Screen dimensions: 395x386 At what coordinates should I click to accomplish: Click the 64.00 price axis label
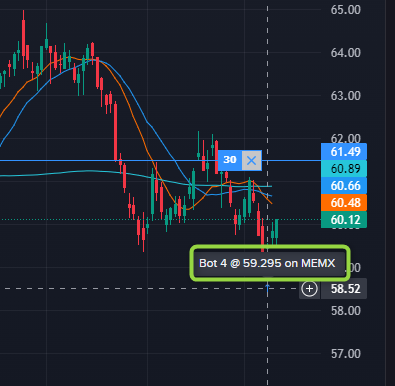345,53
